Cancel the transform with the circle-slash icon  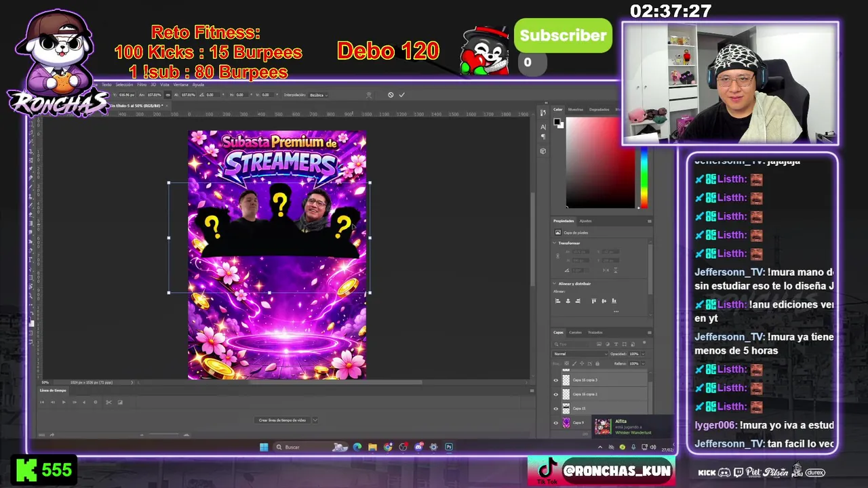[x=391, y=95]
